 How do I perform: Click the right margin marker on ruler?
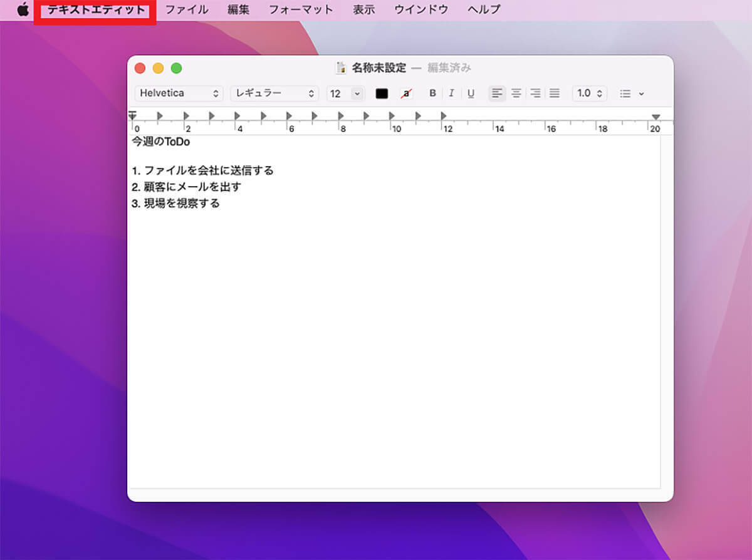[655, 117]
